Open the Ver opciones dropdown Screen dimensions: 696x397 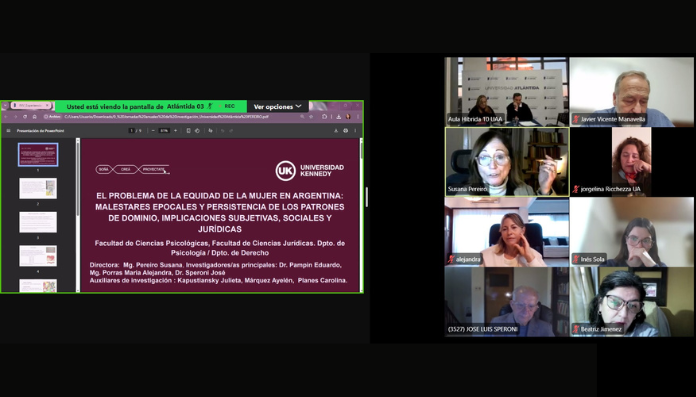[x=277, y=107]
